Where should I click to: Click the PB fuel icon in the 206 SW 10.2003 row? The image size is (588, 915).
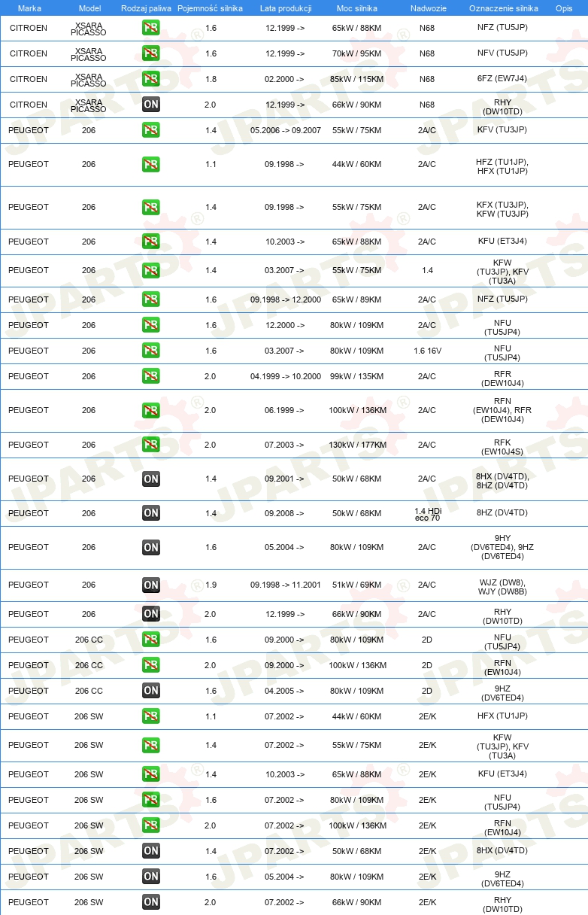tap(151, 774)
